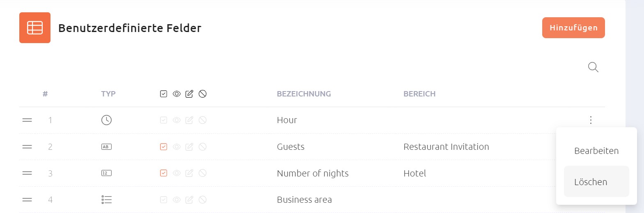Click the Restaurant Invitation area text
This screenshot has width=644, height=213.
(446, 147)
